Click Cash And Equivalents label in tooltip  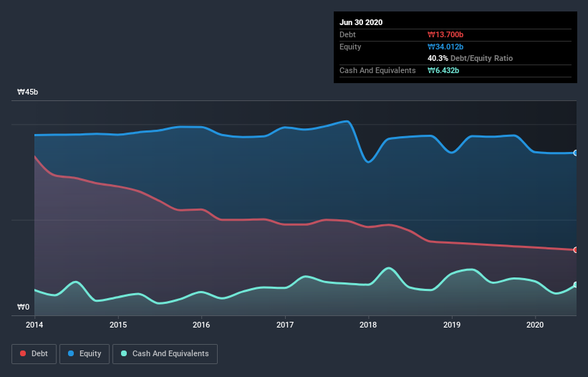pos(377,70)
